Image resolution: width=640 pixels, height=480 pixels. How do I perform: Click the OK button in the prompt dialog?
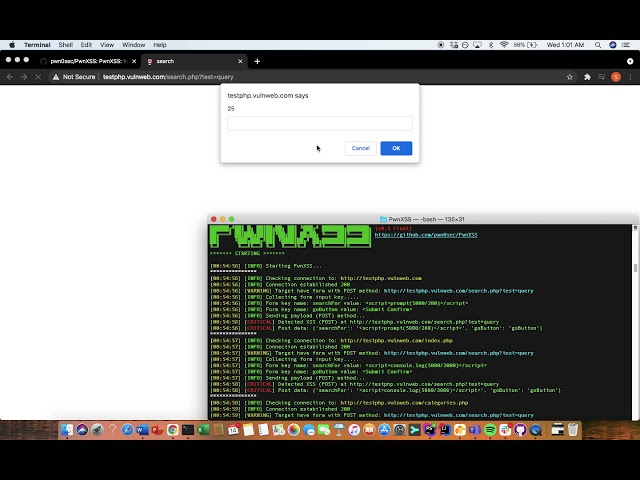pos(396,148)
